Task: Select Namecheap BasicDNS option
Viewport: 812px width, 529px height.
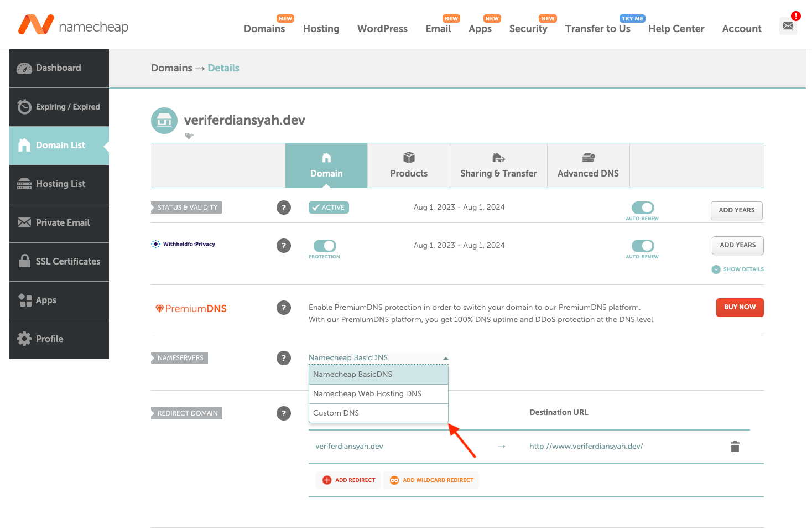Action: (378, 375)
